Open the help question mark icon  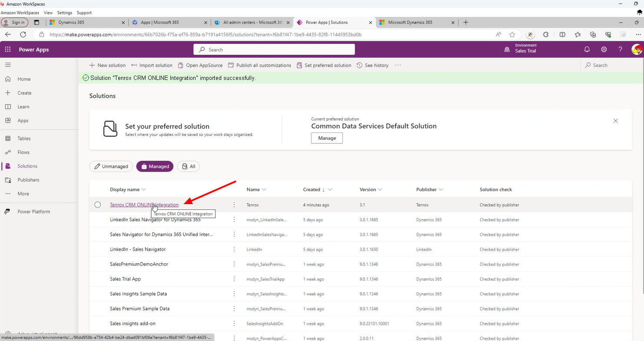click(621, 50)
